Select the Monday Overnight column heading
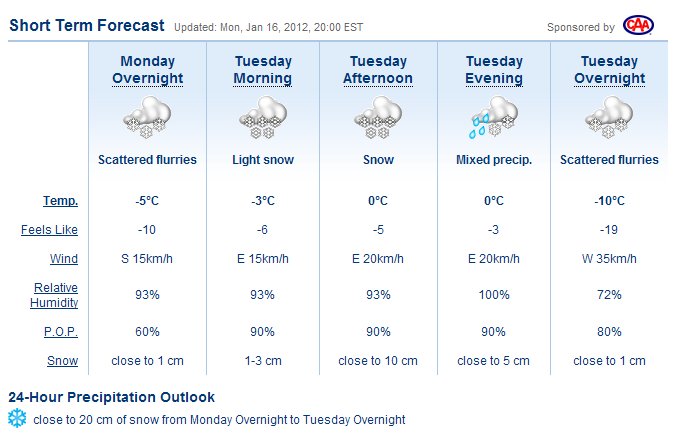Viewport: 677px width, 437px height. coord(147,70)
